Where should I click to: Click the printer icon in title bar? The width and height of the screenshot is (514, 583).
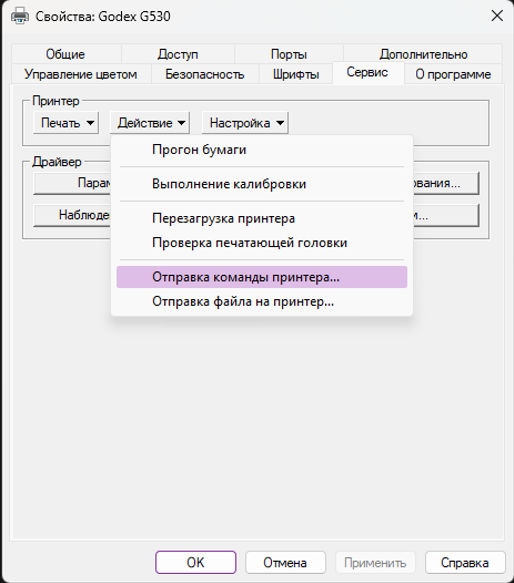[x=19, y=16]
